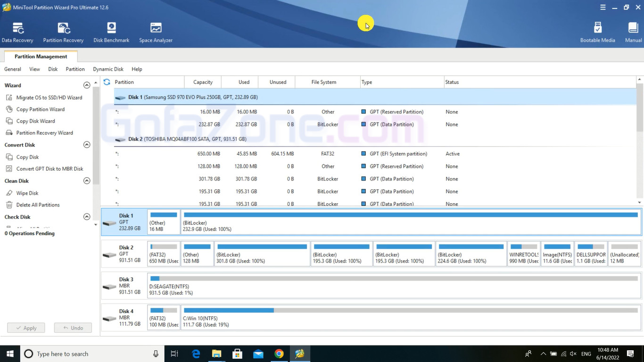Image resolution: width=644 pixels, height=362 pixels.
Task: Collapse the Check Disk section
Action: pos(87,217)
